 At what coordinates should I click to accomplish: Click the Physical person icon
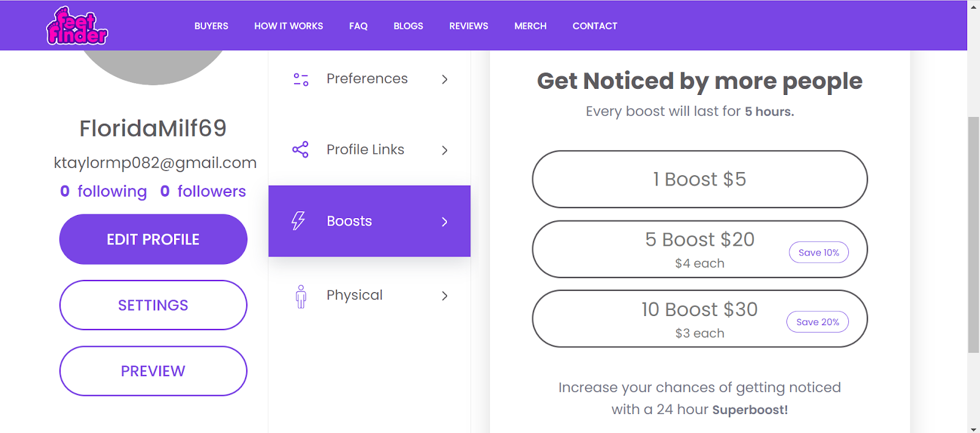tap(301, 296)
